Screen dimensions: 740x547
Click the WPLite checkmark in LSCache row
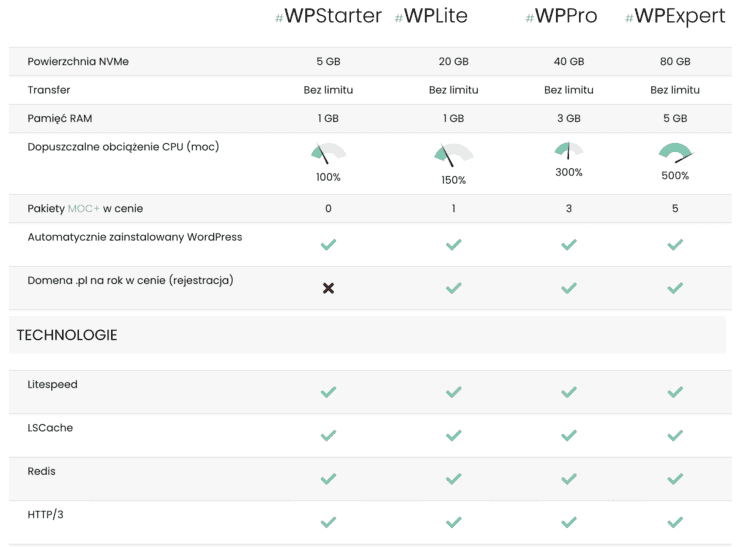pos(454,435)
